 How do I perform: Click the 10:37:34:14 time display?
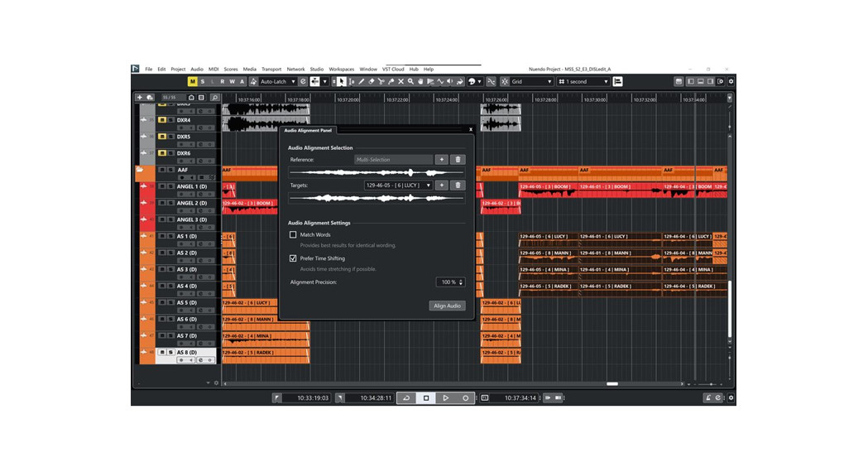520,397
